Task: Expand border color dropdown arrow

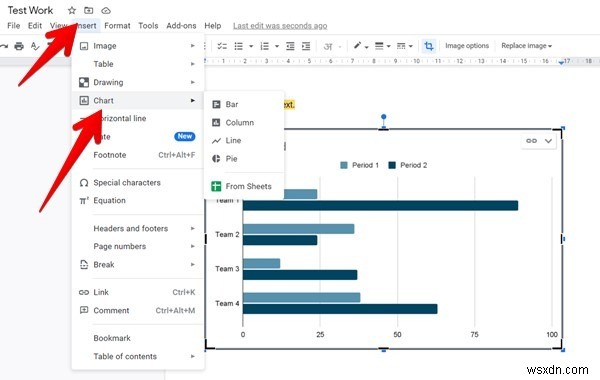Action: pyautogui.click(x=367, y=47)
